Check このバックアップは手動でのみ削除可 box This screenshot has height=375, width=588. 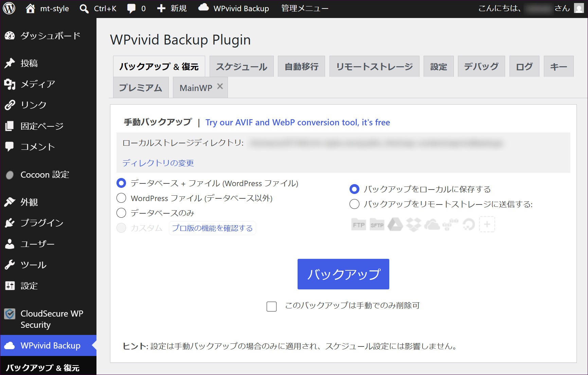271,306
